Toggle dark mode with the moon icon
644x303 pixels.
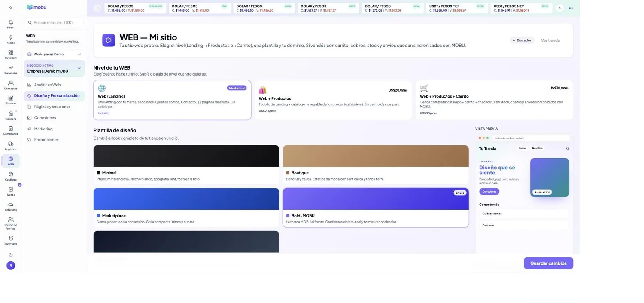tap(11, 255)
